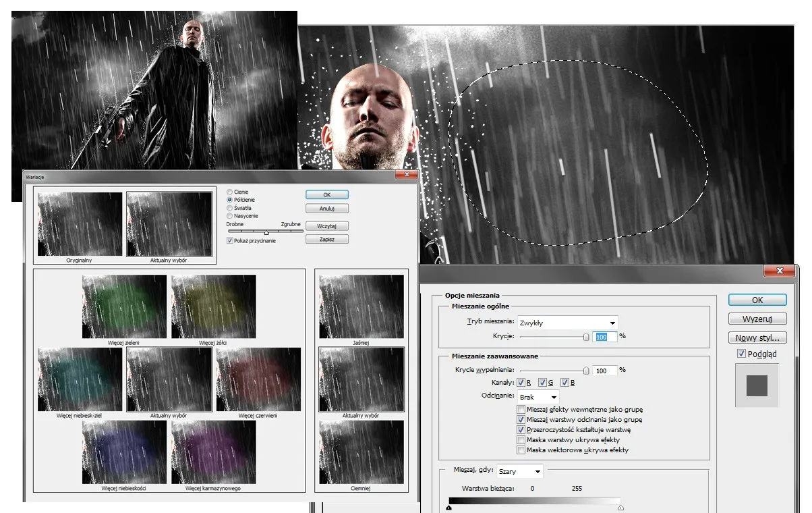The image size is (812, 513).
Task: Enable Maska wektorowa ukrywa efekty
Action: [521, 450]
